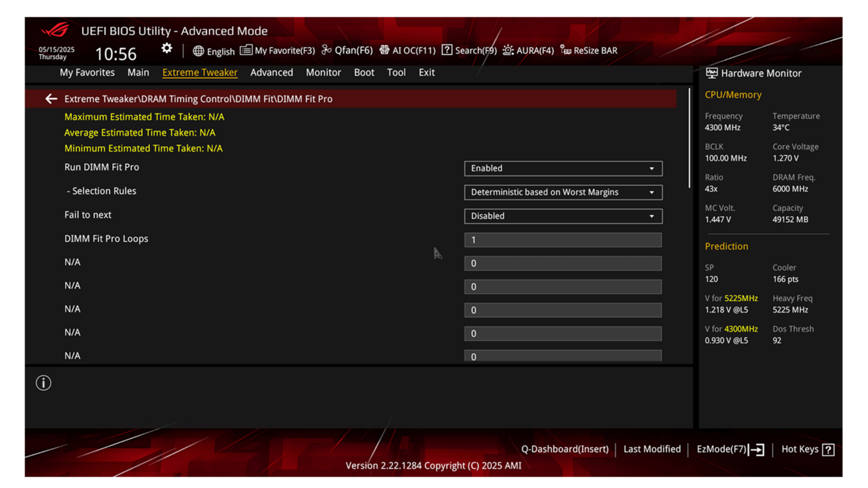
Task: Edit the DIMM Fit Pro Loops value
Action: click(563, 240)
